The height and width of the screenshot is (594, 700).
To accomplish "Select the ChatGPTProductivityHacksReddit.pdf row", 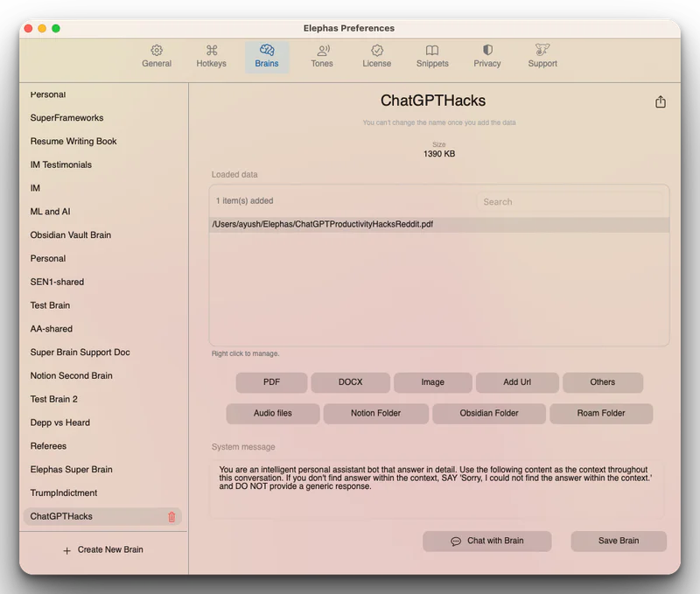I will [x=439, y=224].
